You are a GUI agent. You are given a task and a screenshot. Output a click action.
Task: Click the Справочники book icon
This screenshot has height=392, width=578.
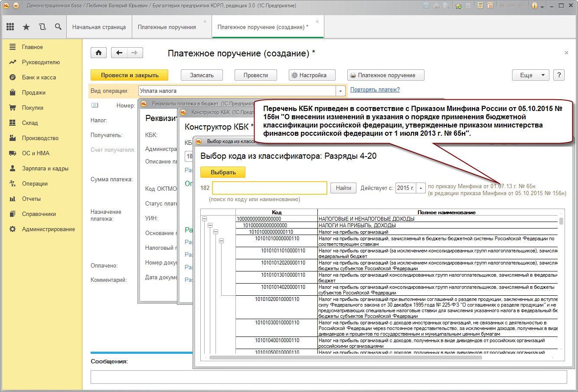pos(13,214)
